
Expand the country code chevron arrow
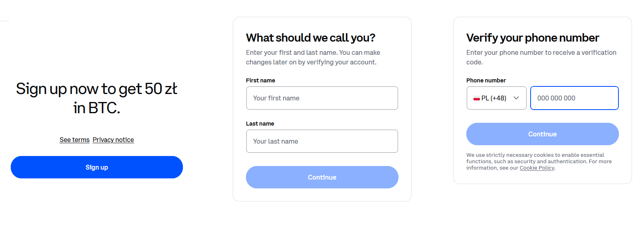pos(516,98)
